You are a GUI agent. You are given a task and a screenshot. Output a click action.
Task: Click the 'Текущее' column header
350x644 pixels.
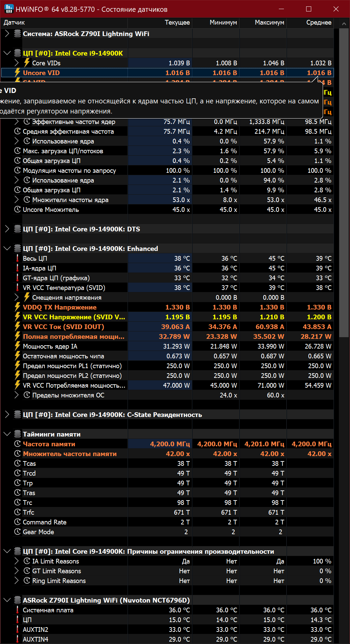coord(160,23)
